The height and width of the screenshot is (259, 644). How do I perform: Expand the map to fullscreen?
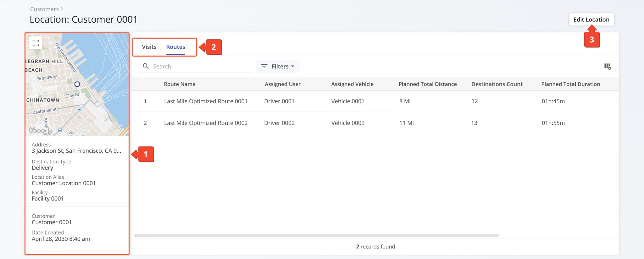coord(36,43)
